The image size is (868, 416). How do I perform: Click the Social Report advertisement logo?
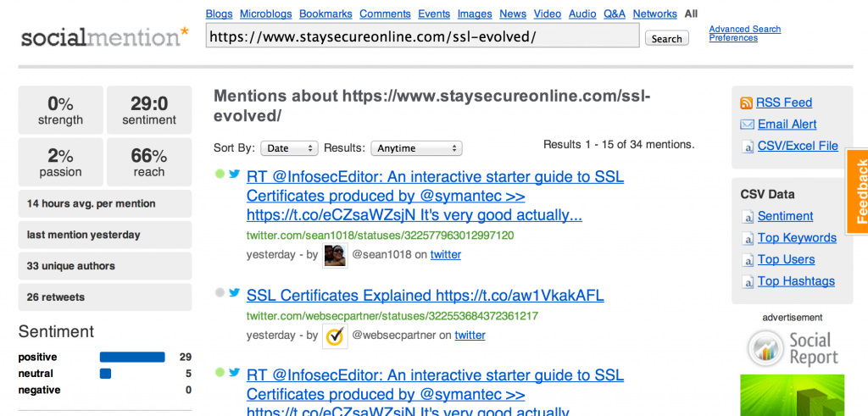(793, 349)
